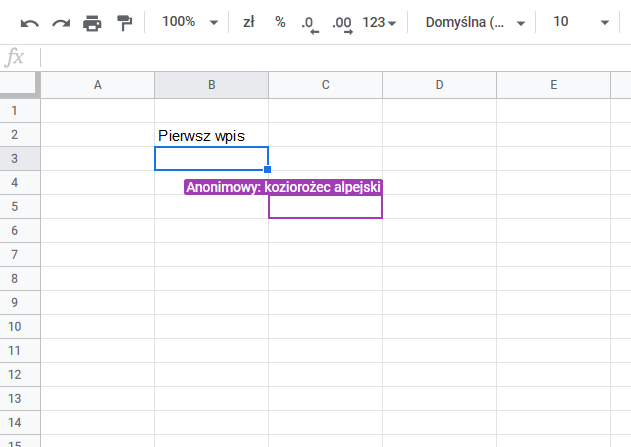Increase decimal places icon
The width and height of the screenshot is (631, 447).
tap(342, 23)
